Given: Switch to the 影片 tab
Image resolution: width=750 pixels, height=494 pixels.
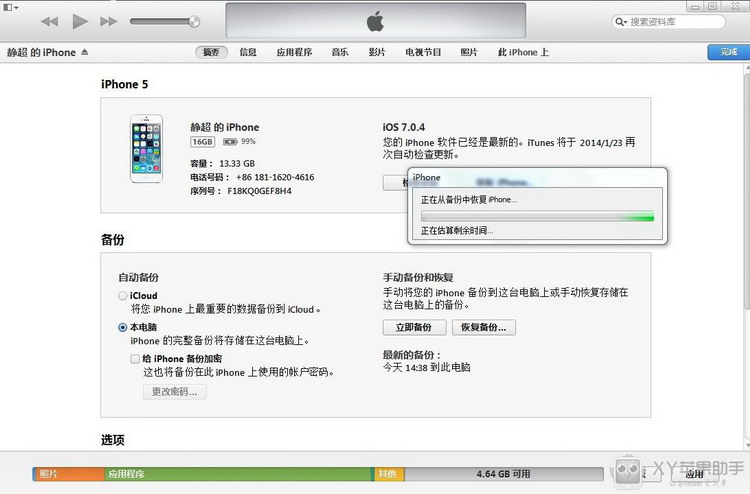Looking at the screenshot, I should [x=377, y=52].
